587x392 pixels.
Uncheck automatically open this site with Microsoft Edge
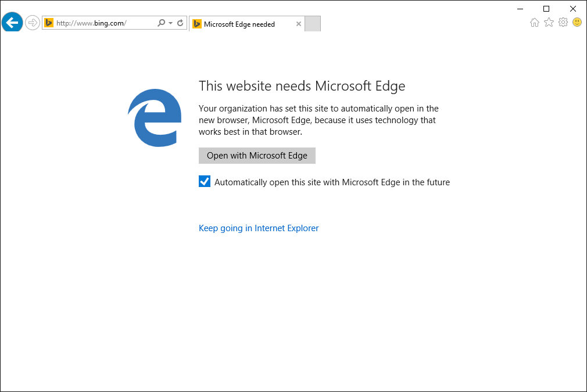(x=204, y=181)
